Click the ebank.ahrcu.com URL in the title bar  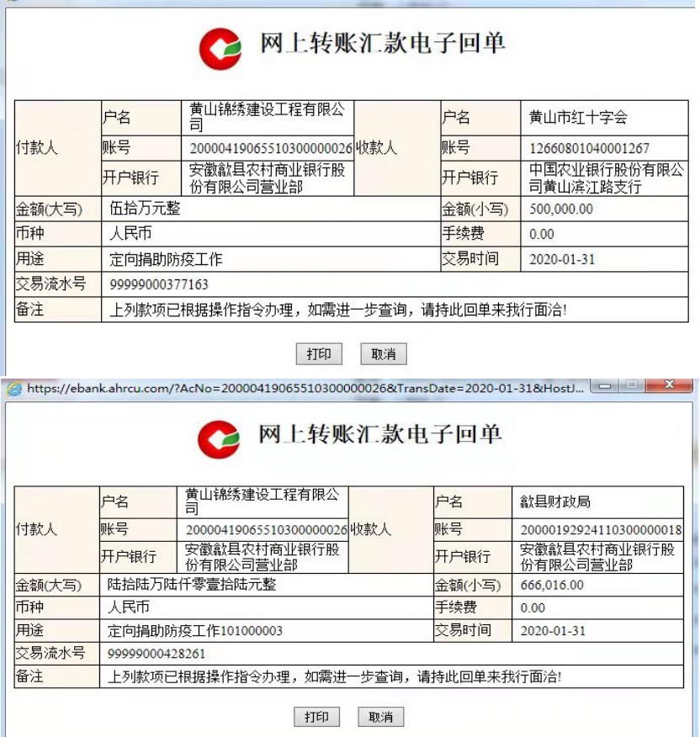pyautogui.click(x=305, y=388)
